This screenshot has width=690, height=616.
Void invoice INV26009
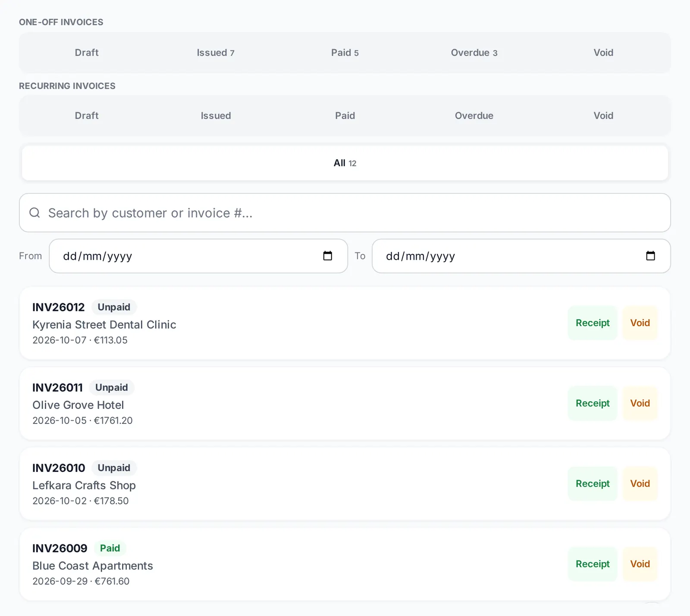(x=640, y=564)
